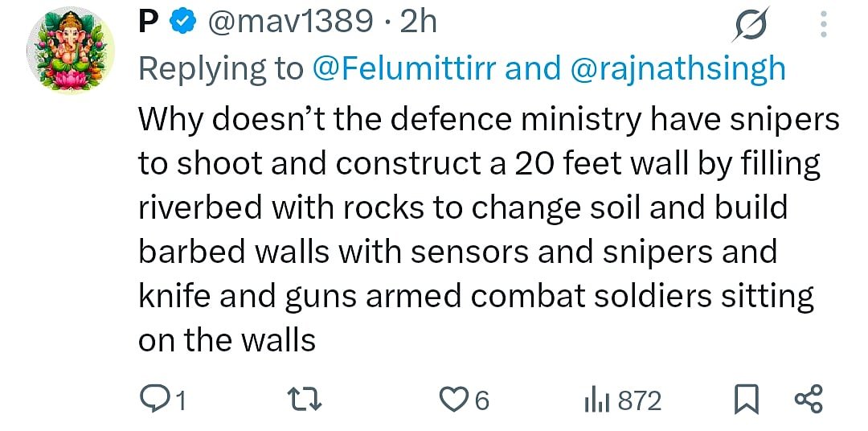Image resolution: width=868 pixels, height=431 pixels.
Task: Open the @mav1389 profile handle
Action: click(x=290, y=23)
